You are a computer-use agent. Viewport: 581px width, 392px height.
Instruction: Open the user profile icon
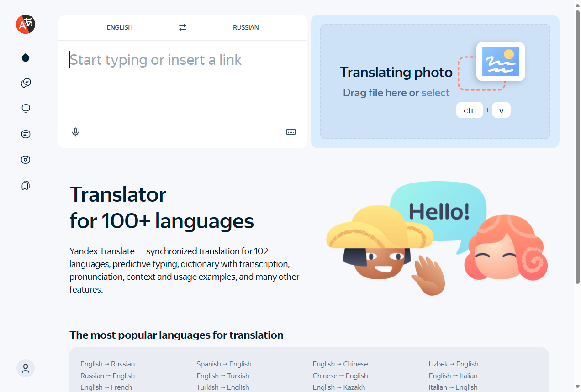point(25,368)
